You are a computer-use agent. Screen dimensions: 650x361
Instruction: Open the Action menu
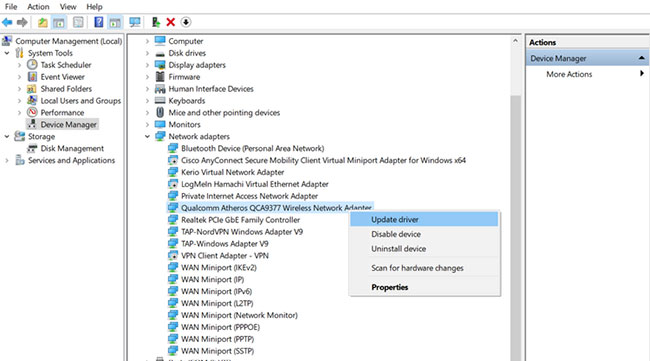pyautogui.click(x=38, y=7)
